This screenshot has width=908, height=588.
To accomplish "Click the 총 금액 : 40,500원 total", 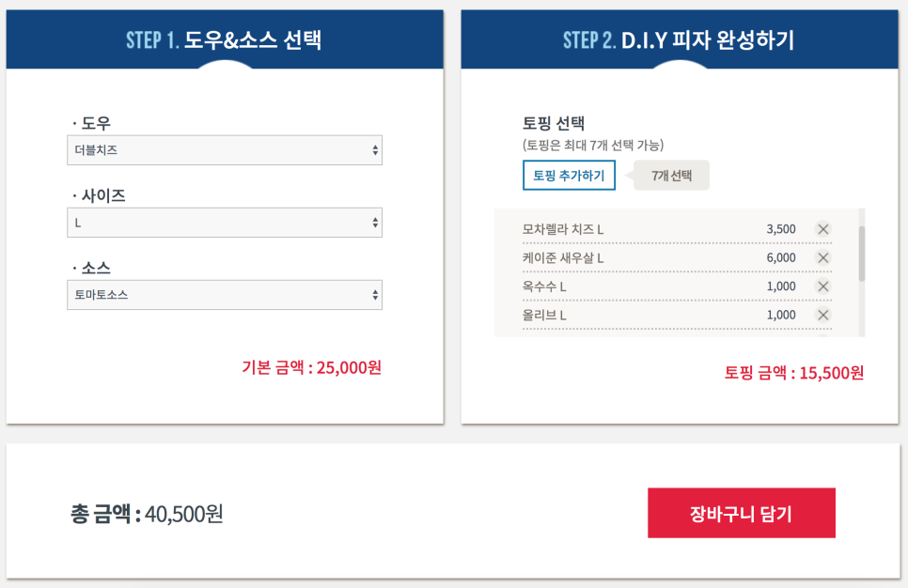I will pos(147,514).
